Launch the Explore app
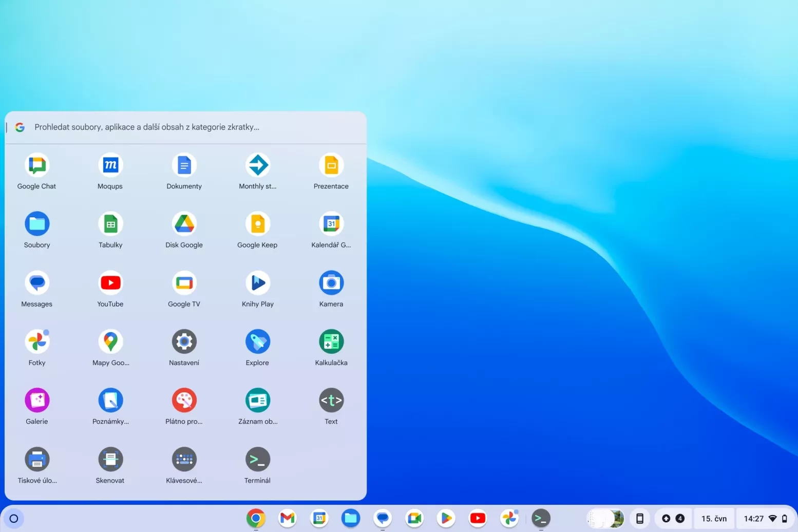 pyautogui.click(x=258, y=342)
